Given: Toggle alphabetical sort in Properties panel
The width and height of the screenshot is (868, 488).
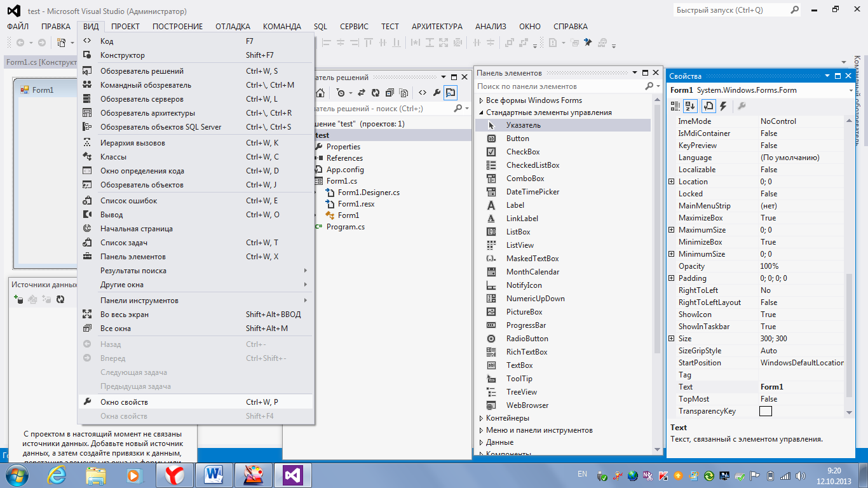Looking at the screenshot, I should [690, 106].
